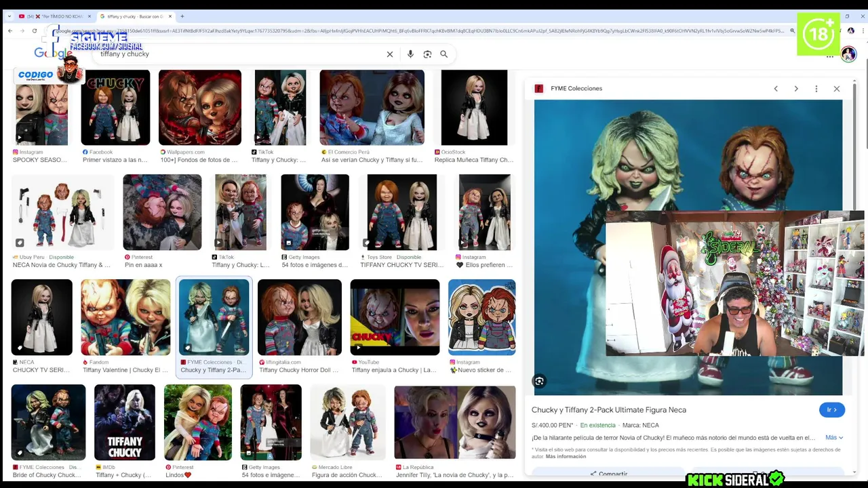Click the Ir button to visit site

pyautogui.click(x=832, y=409)
